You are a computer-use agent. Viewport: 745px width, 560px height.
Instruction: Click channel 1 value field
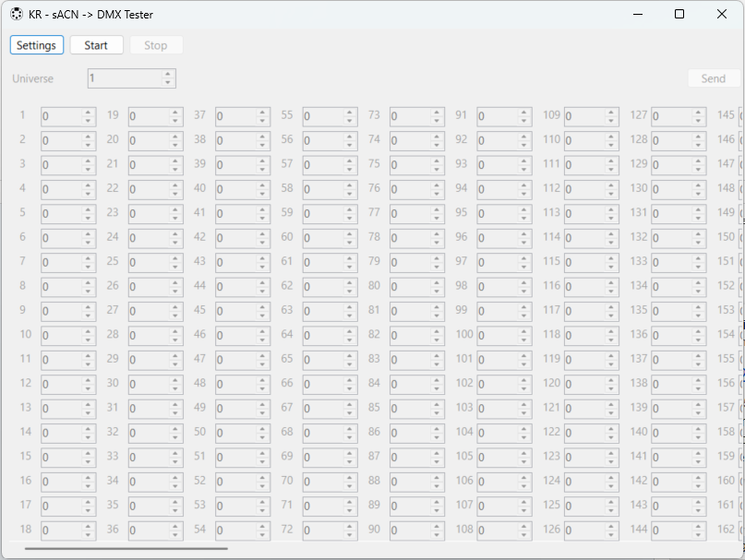pos(68,116)
